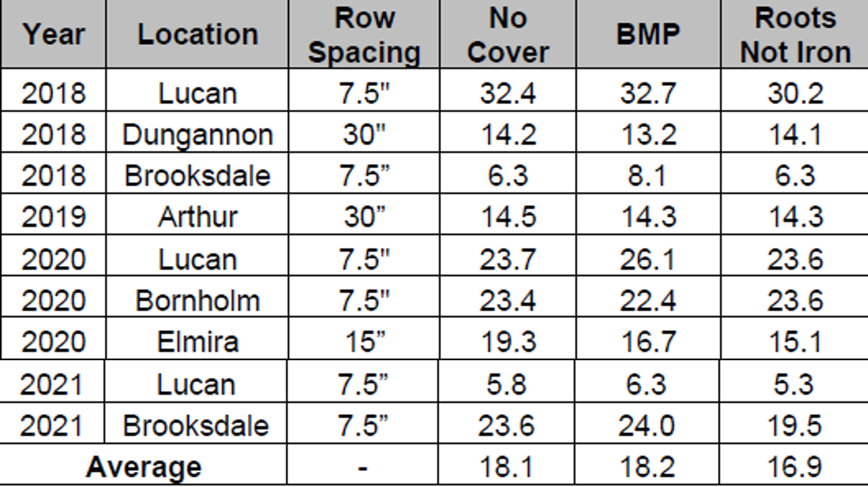Click the Year column header

click(54, 34)
